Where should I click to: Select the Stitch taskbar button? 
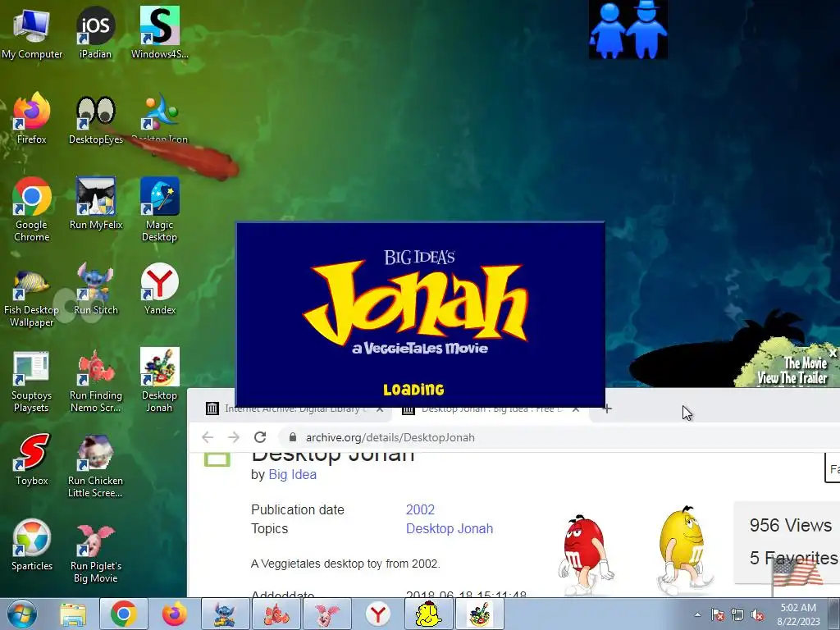(225, 614)
